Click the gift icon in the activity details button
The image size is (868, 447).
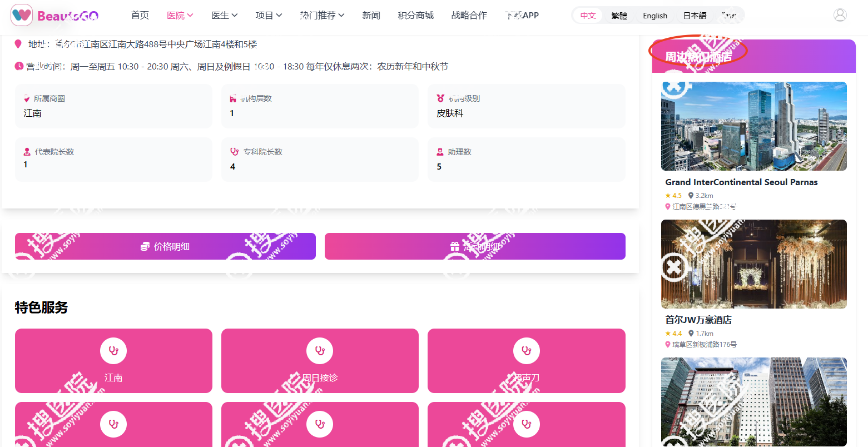(x=455, y=246)
